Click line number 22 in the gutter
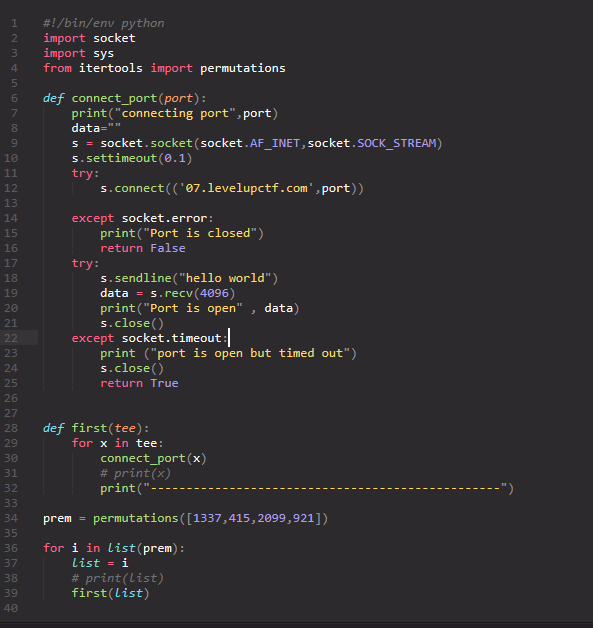 (11, 338)
